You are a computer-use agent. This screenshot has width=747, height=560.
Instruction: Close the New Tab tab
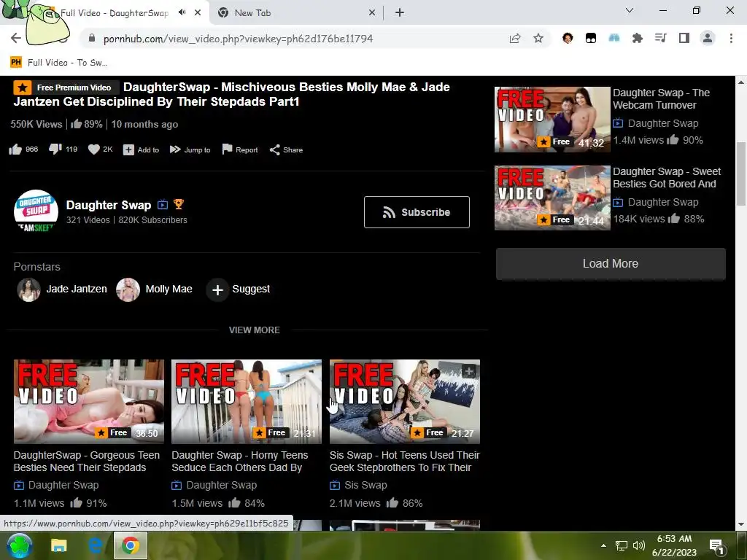tap(372, 13)
